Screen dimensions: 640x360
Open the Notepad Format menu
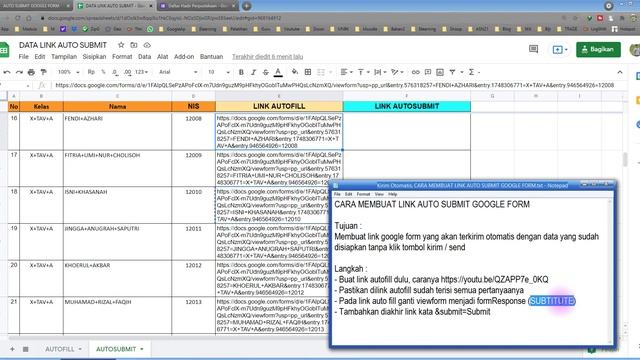coord(363,194)
